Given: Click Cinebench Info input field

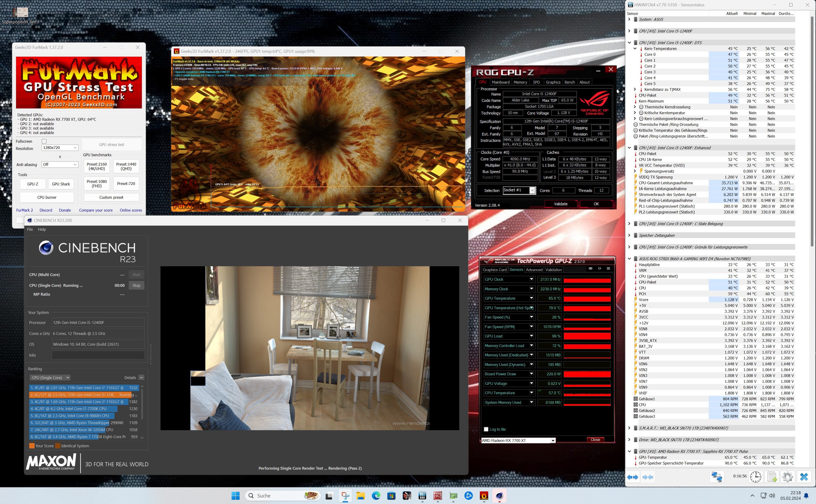Looking at the screenshot, I should pyautogui.click(x=98, y=355).
